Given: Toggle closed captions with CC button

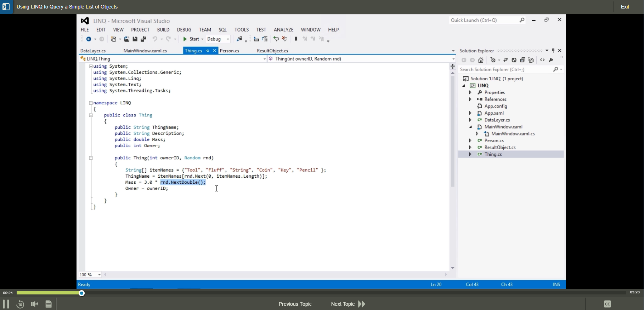Looking at the screenshot, I should [x=608, y=304].
